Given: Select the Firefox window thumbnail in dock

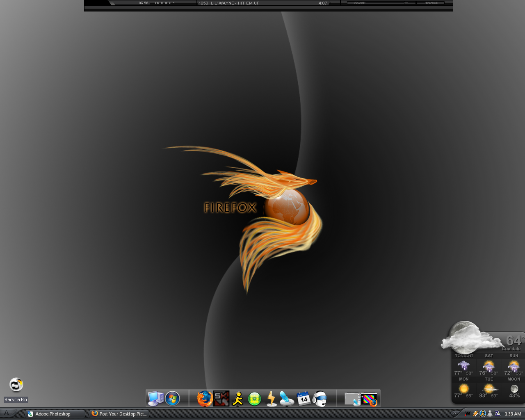Looking at the screenshot, I should pos(369,399).
